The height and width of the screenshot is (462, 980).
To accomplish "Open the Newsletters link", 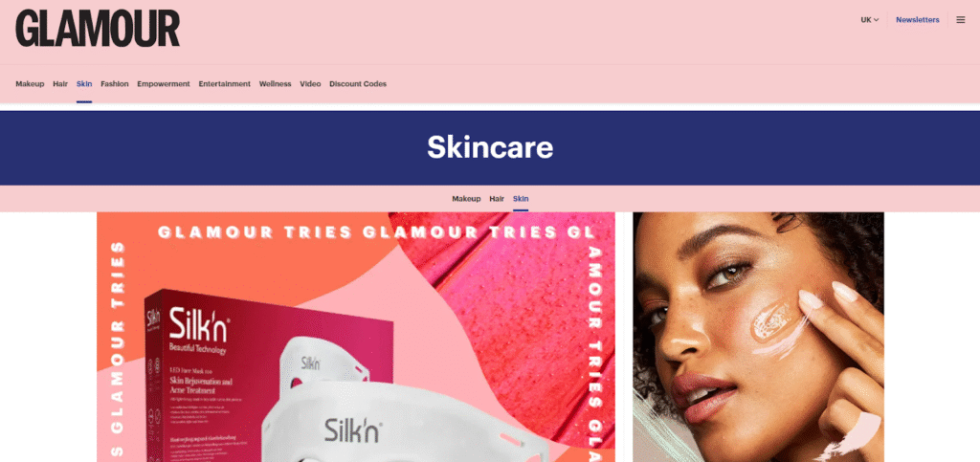I will coord(917,20).
